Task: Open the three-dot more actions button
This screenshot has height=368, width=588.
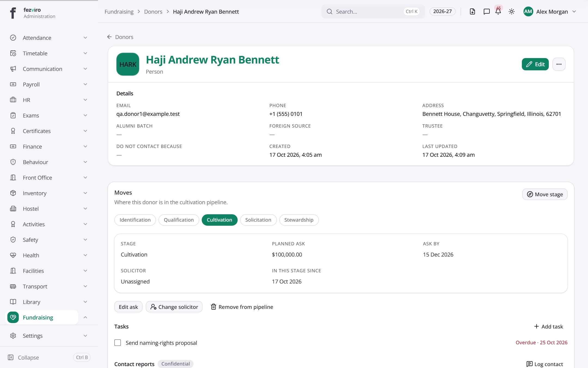Action: tap(559, 64)
